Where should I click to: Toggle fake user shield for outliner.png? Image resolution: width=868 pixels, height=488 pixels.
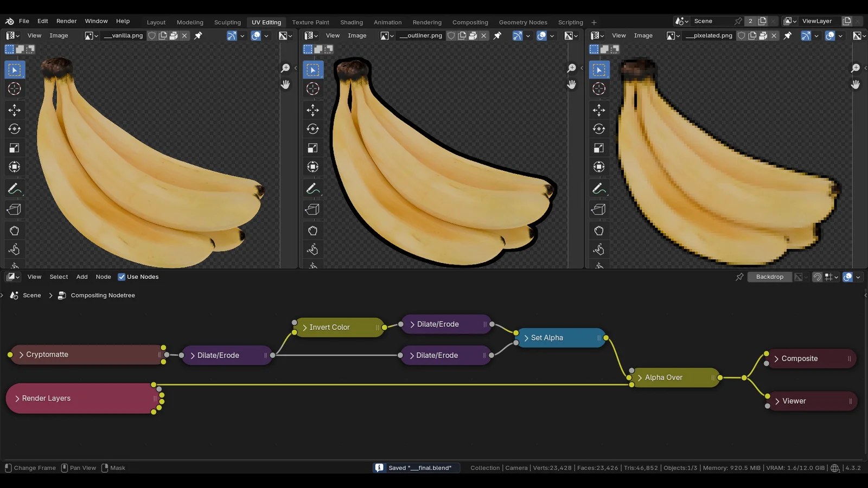(451, 36)
